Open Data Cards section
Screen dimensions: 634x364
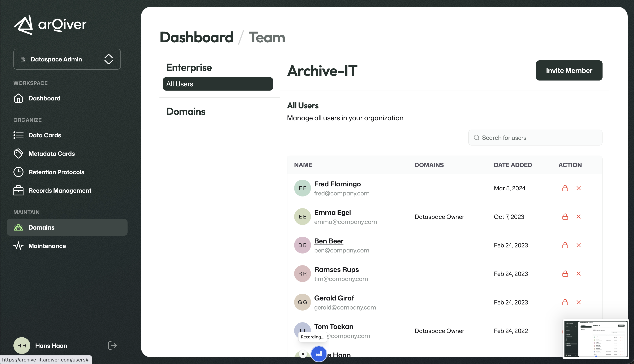tap(45, 135)
